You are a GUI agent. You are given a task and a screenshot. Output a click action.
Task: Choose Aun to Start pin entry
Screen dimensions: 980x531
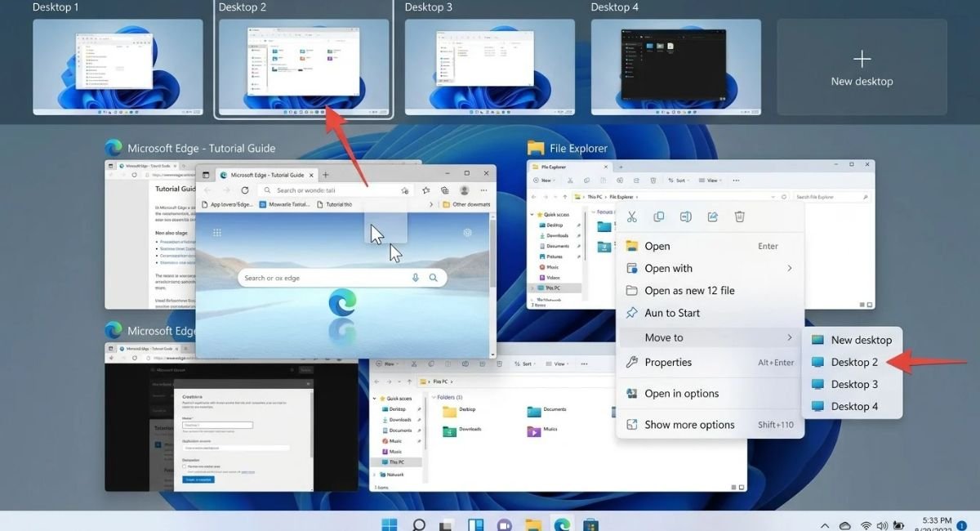710,312
